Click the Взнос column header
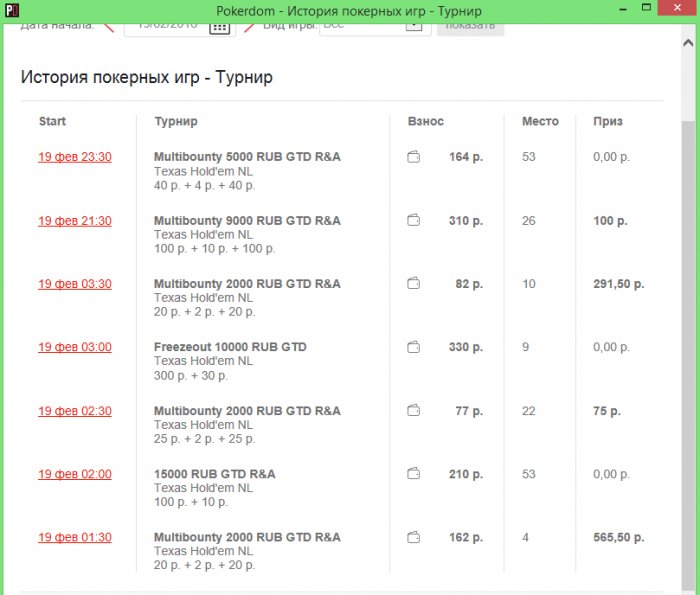This screenshot has width=700, height=595. click(425, 121)
